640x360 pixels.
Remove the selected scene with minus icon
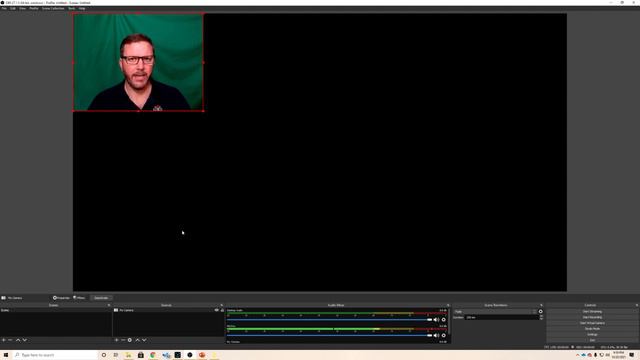point(10,340)
